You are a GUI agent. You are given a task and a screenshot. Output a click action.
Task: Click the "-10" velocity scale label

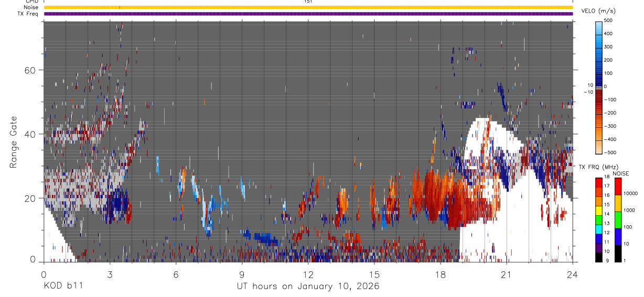[588, 92]
